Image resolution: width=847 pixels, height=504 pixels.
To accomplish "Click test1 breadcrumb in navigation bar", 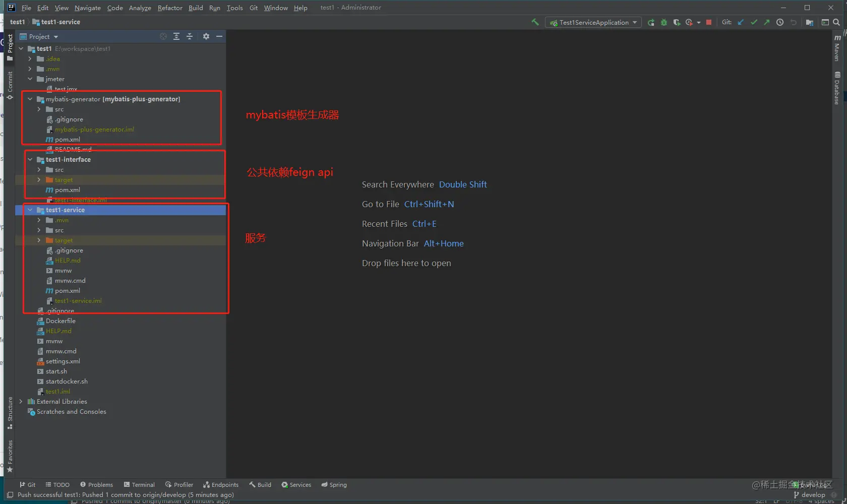I will click(x=17, y=22).
